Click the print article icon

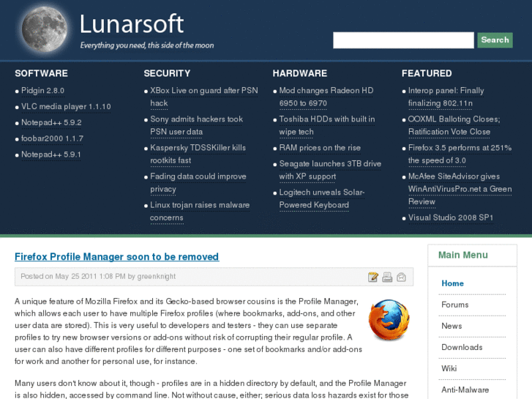click(387, 277)
